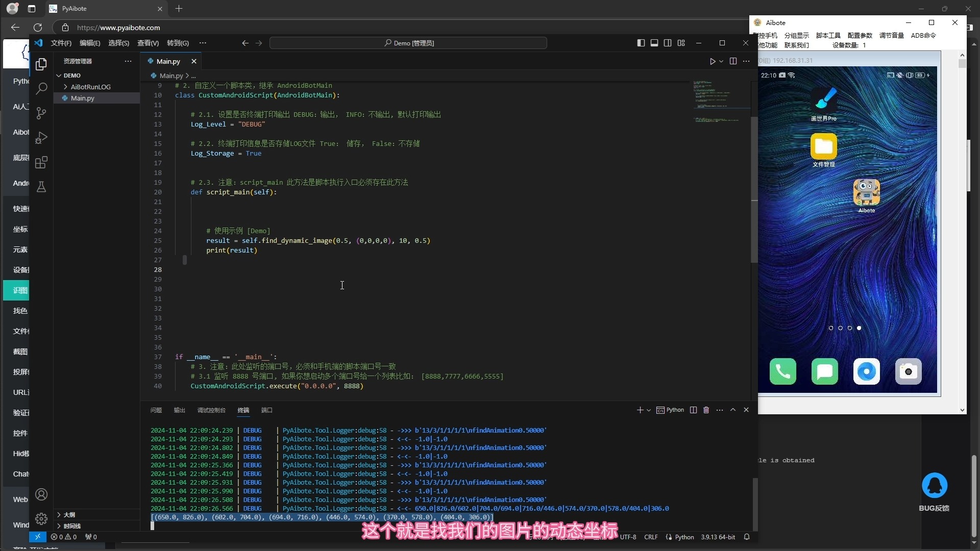Change UTF-8 encoding in status bar

coord(628,537)
